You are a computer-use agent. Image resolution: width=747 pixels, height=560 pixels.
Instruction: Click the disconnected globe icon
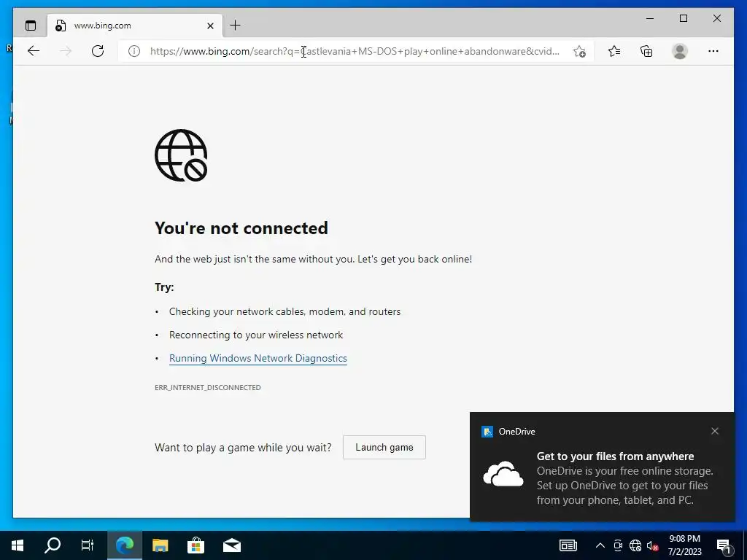(181, 155)
